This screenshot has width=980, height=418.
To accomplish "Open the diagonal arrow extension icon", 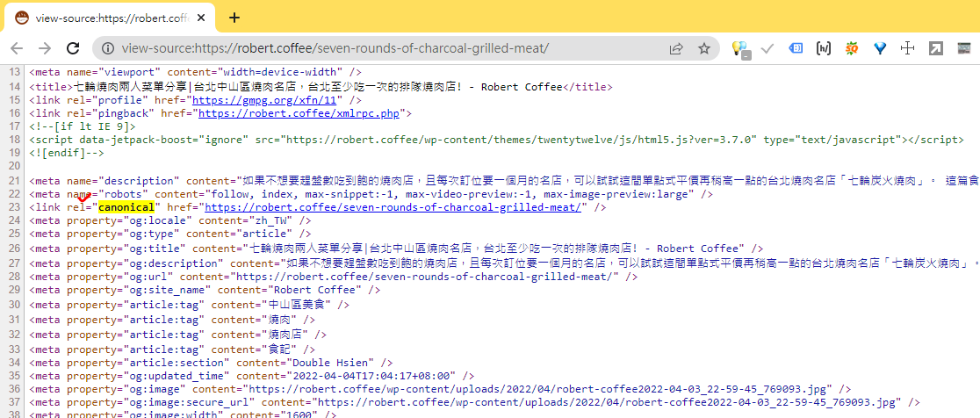I will (935, 48).
